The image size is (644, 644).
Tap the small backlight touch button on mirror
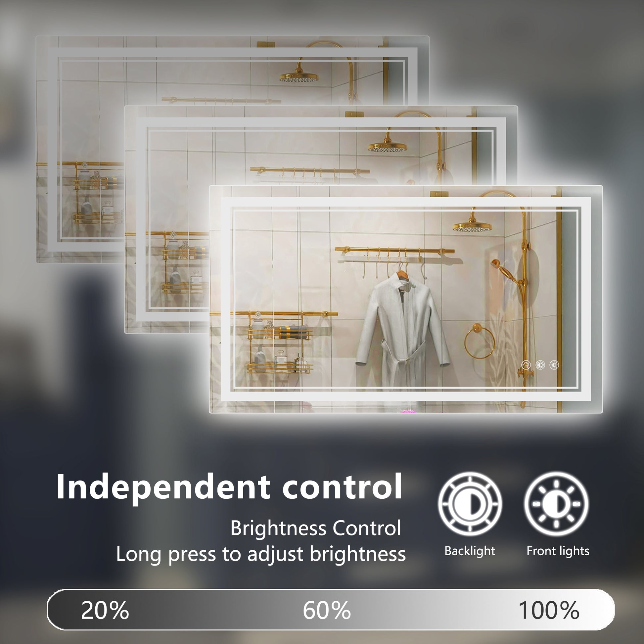[540, 365]
